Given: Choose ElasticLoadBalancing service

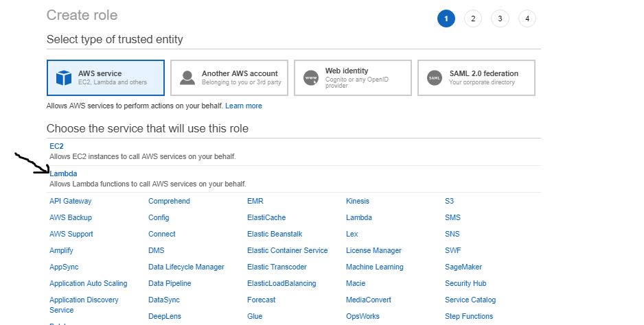Looking at the screenshot, I should (x=281, y=283).
